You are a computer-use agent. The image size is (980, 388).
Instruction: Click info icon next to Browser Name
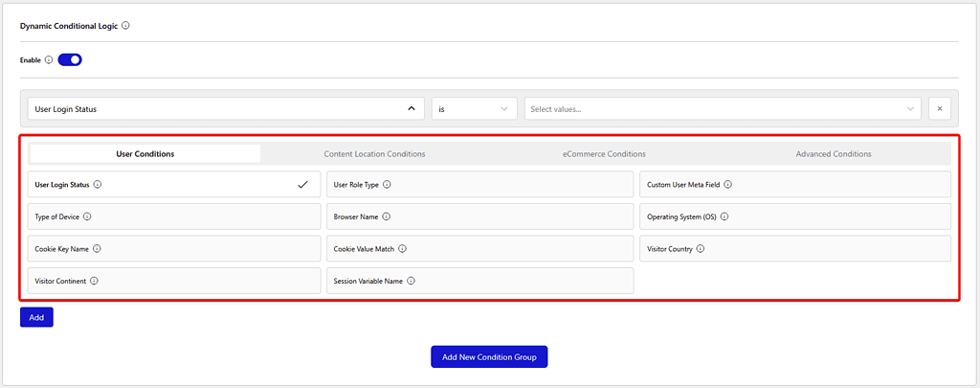coord(387,217)
